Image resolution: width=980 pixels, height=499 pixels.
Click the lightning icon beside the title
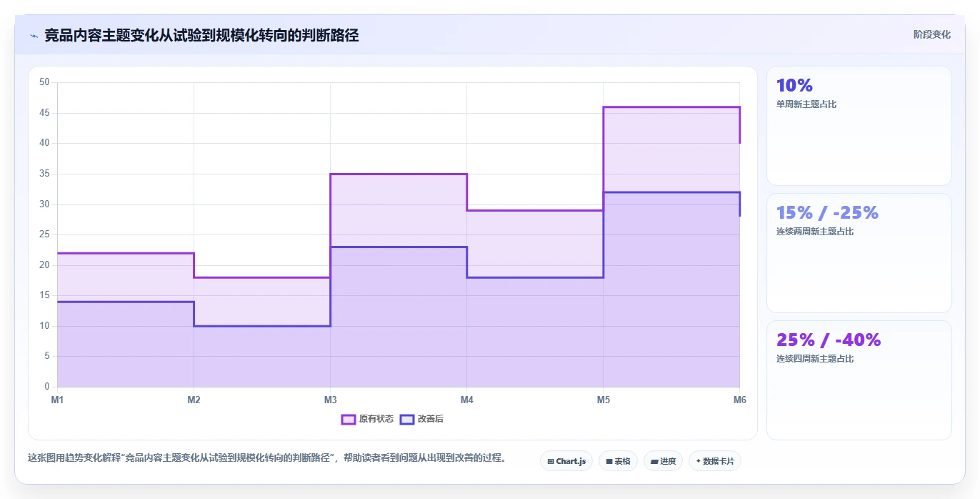click(34, 35)
